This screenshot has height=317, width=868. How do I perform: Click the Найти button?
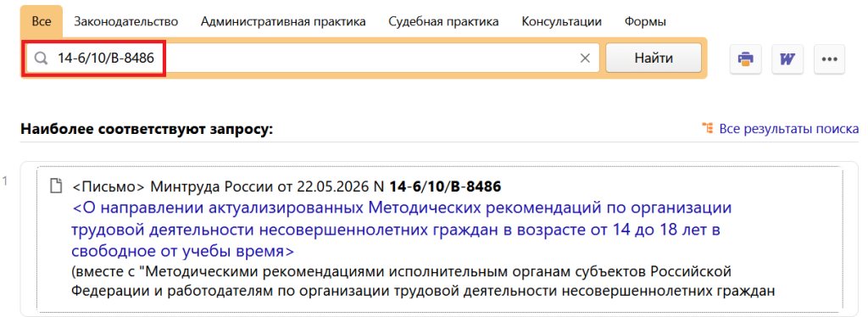654,58
